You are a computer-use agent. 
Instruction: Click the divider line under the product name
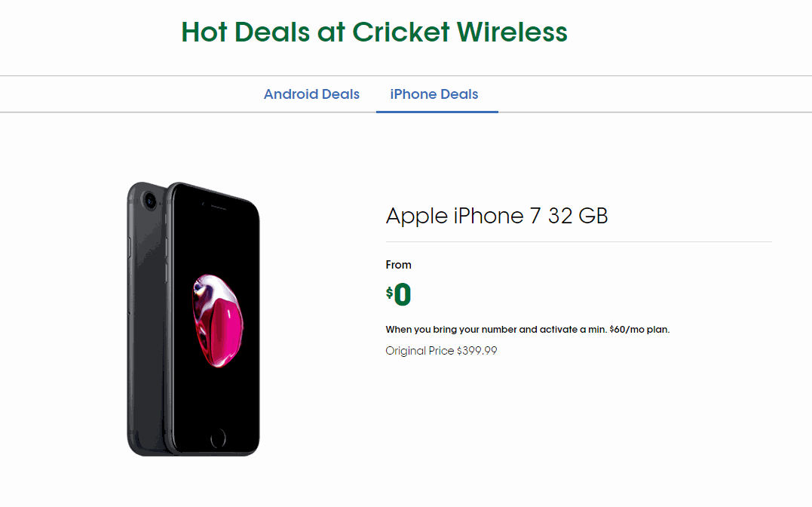pyautogui.click(x=578, y=241)
